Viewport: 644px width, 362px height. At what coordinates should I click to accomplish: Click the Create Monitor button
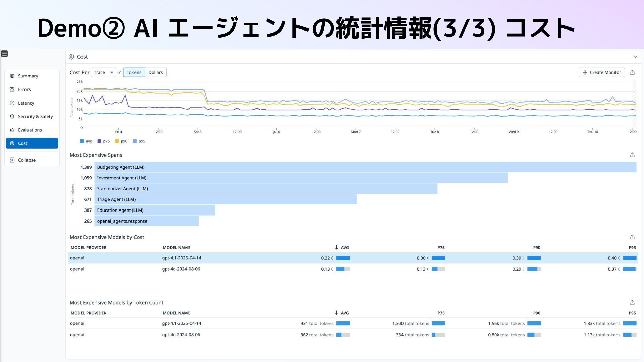coord(601,72)
